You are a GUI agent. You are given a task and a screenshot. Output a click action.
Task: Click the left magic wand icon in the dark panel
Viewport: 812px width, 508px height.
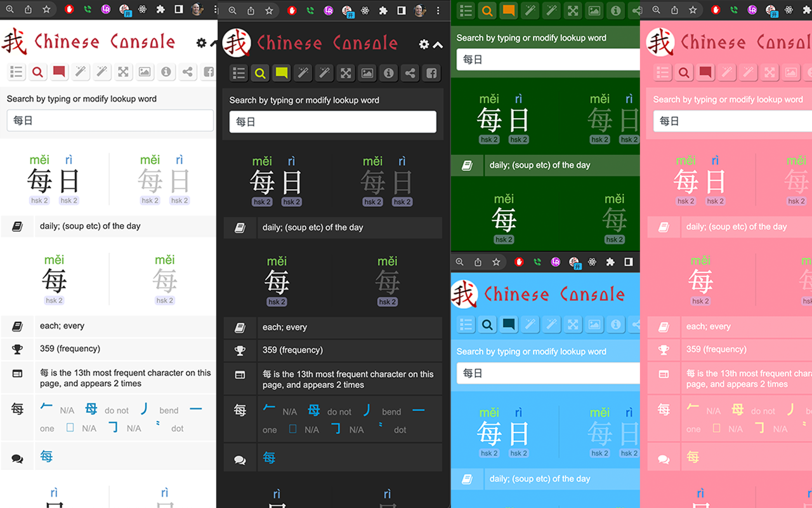click(303, 74)
